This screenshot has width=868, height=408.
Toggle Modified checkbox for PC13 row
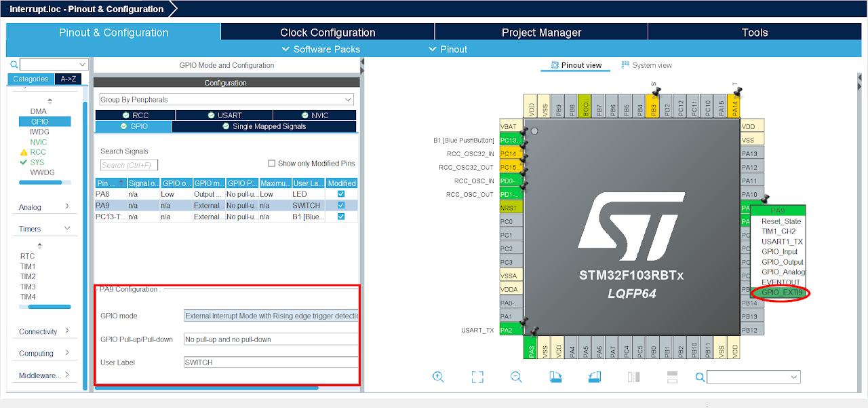341,217
